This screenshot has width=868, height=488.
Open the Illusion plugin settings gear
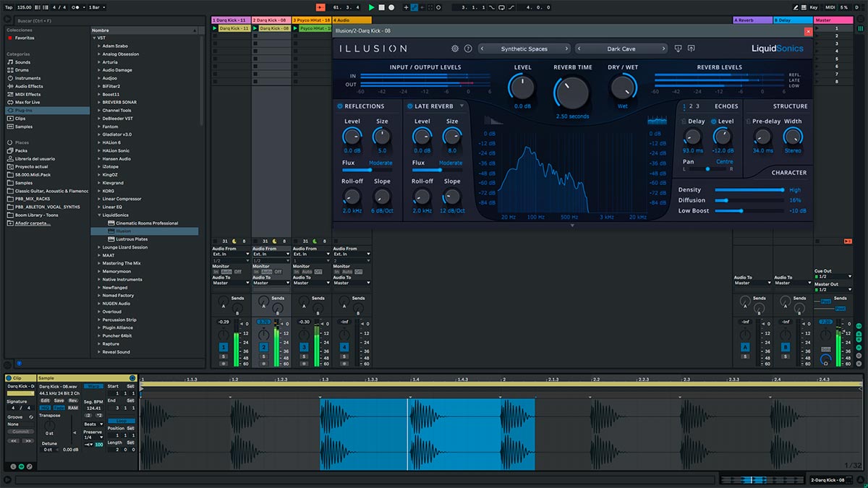455,48
